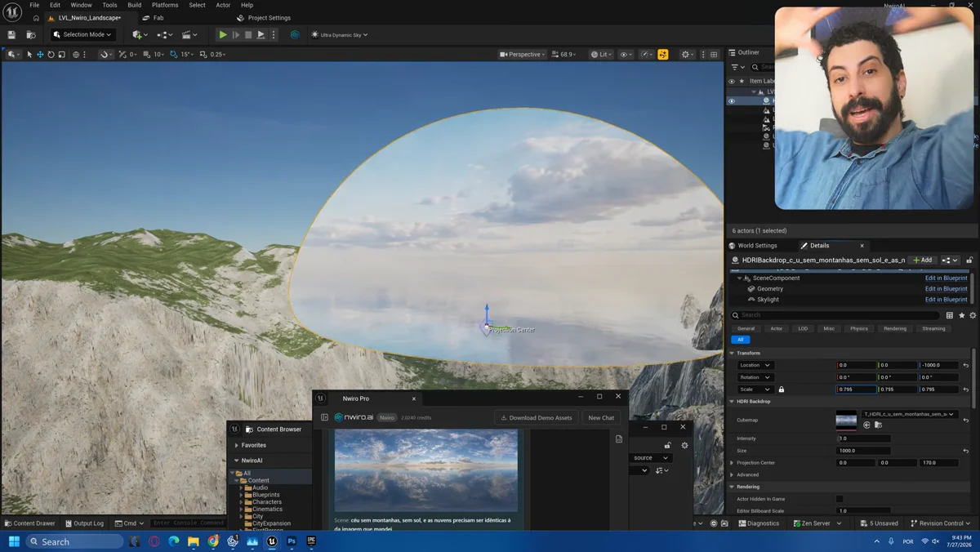980x552 pixels.
Task: Open the viewport layout grid icon
Action: (714, 55)
